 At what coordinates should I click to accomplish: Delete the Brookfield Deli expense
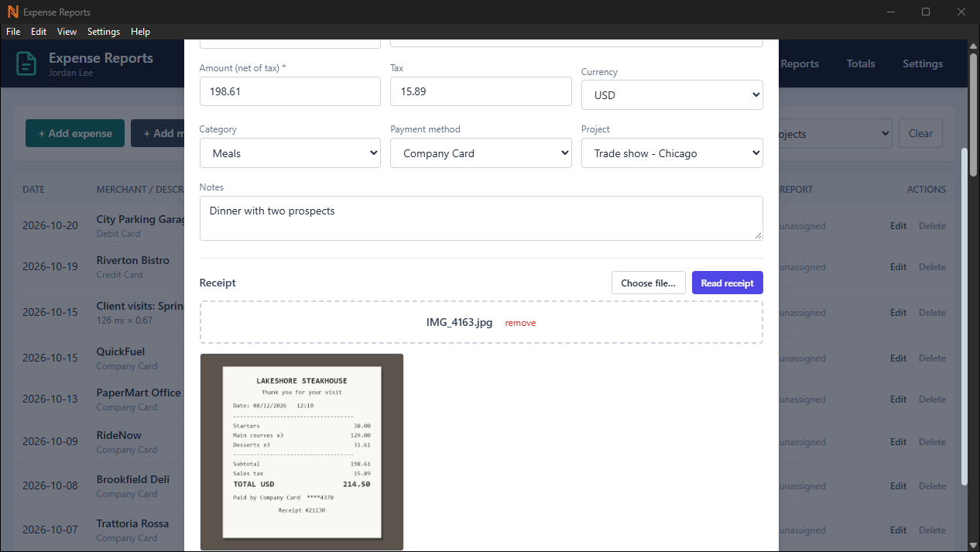point(932,486)
